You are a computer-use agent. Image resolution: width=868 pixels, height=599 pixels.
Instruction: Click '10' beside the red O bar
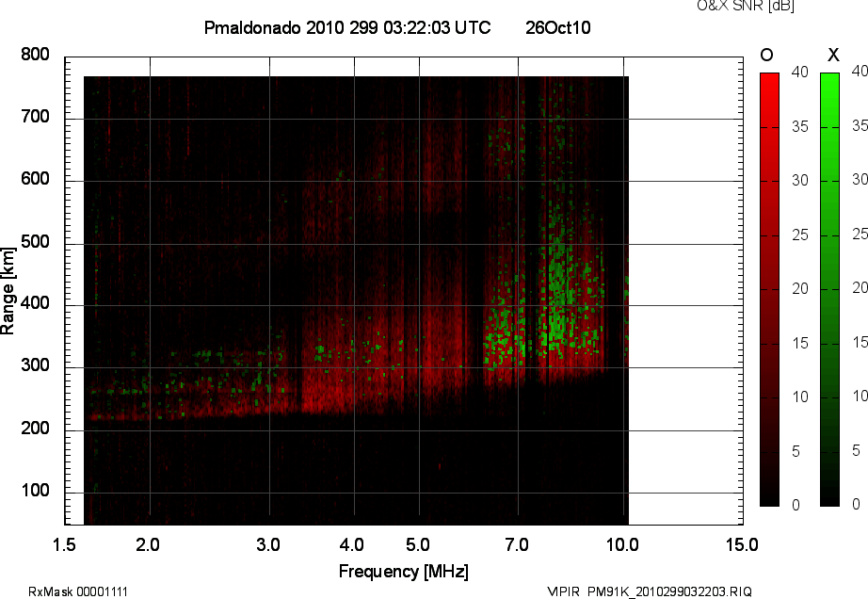(x=800, y=397)
